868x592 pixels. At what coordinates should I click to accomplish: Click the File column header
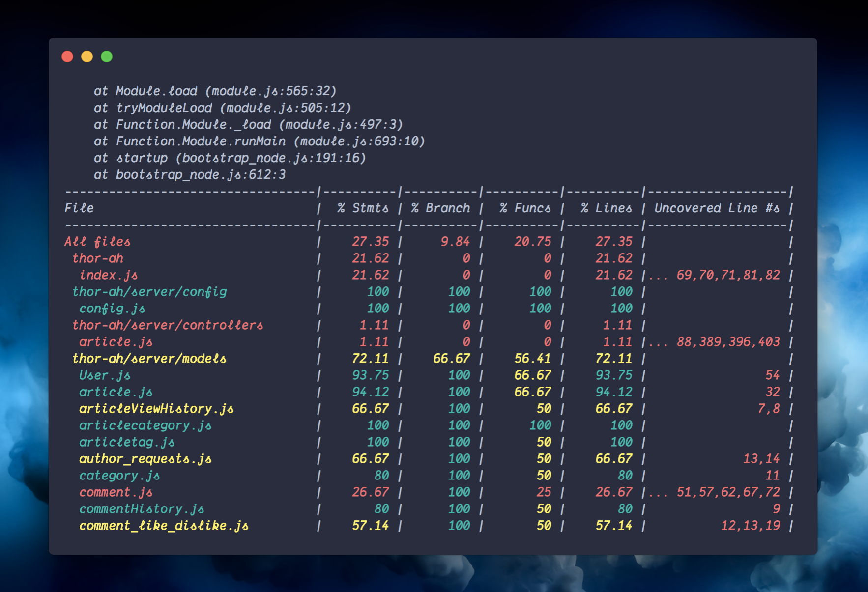tap(79, 208)
